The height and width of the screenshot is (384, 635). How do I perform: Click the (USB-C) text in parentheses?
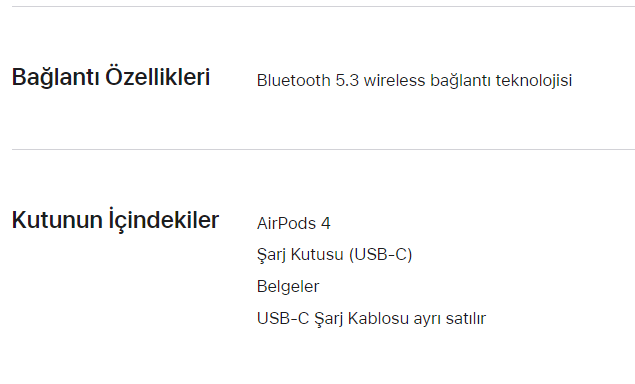point(380,255)
